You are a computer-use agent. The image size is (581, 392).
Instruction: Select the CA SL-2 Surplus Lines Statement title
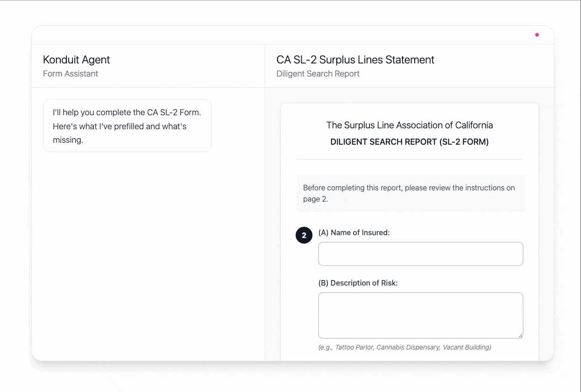[x=355, y=60]
